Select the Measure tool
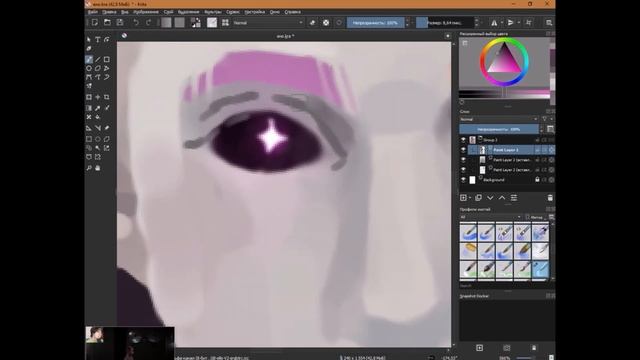The width and height of the screenshot is (640, 360). 98,128
